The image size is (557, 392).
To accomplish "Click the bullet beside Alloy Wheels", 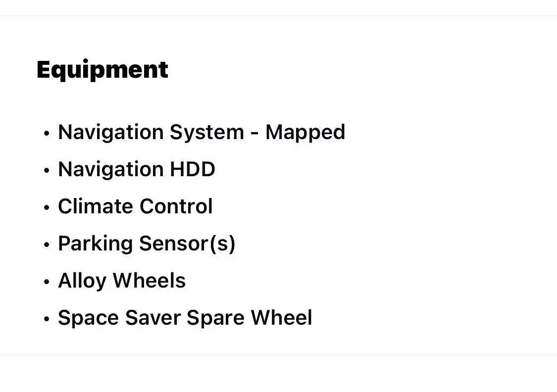I will [47, 282].
